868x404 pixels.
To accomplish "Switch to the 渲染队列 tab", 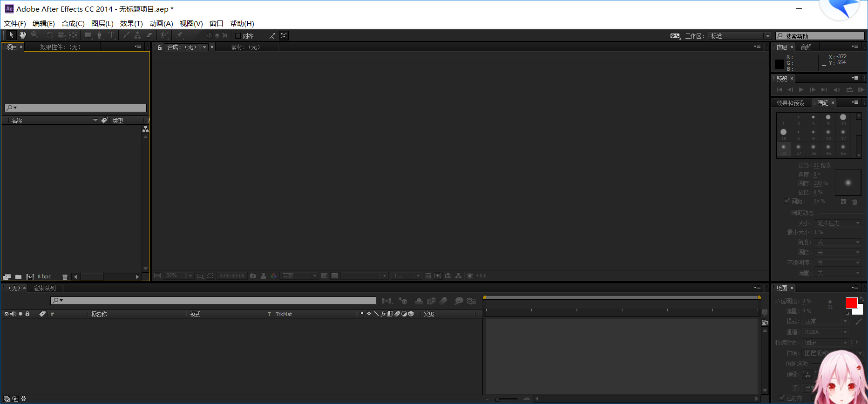I will (x=44, y=288).
